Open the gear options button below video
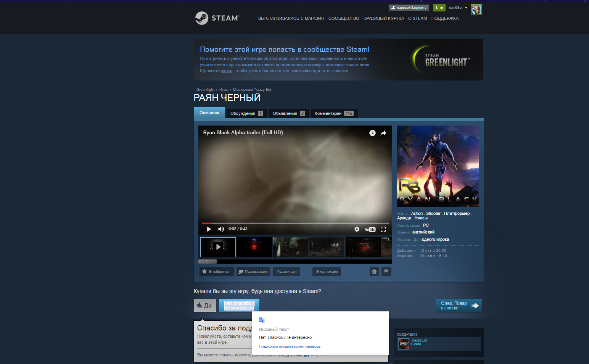The height and width of the screenshot is (364, 589). click(x=374, y=272)
